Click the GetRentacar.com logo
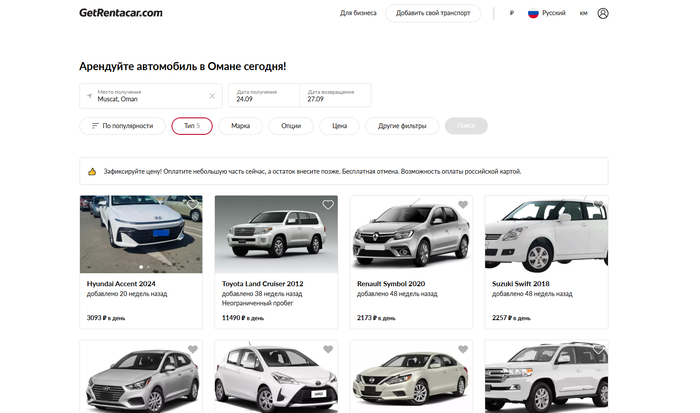Image resolution: width=700 pixels, height=413 pixels. point(121,13)
